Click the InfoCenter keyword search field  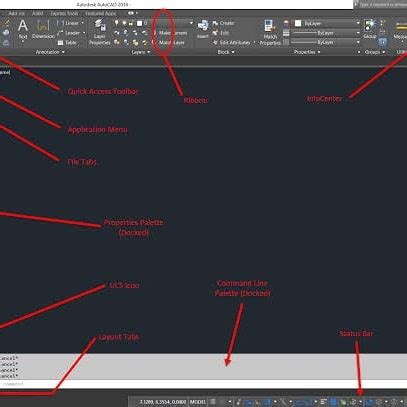pos(382,5)
